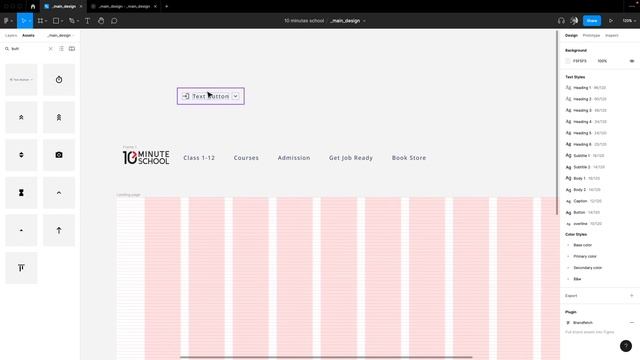Open the zoom level dropdown
The width and height of the screenshot is (640, 360).
[x=629, y=20]
